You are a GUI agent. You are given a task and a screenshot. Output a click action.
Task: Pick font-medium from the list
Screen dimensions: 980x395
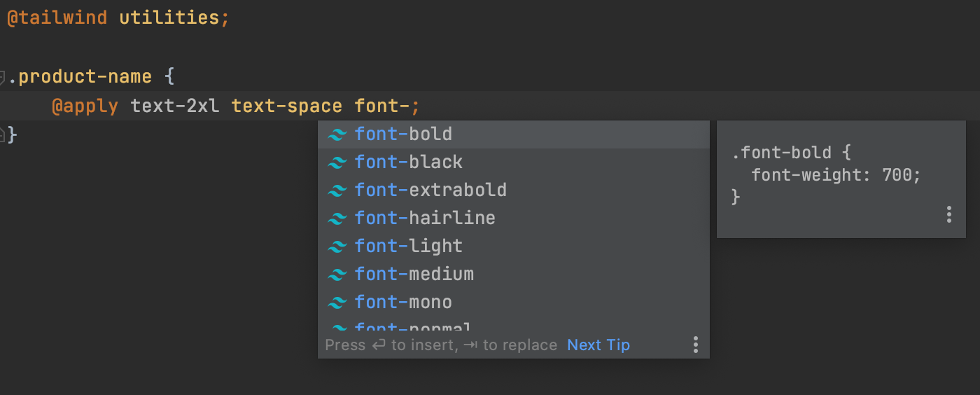pos(414,275)
